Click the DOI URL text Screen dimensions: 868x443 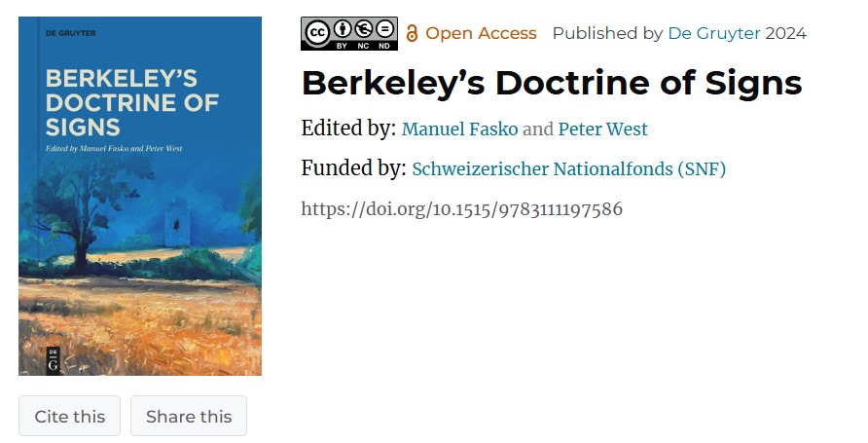(x=461, y=209)
